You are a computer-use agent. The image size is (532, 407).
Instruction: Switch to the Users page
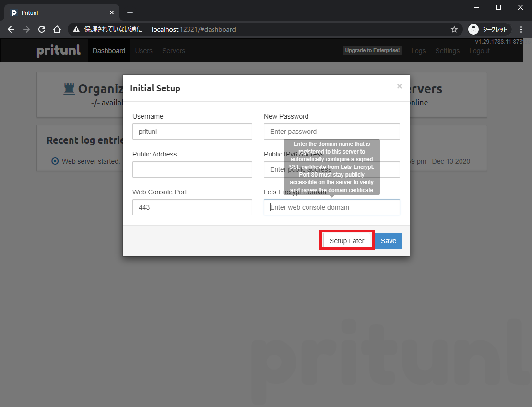(x=143, y=51)
